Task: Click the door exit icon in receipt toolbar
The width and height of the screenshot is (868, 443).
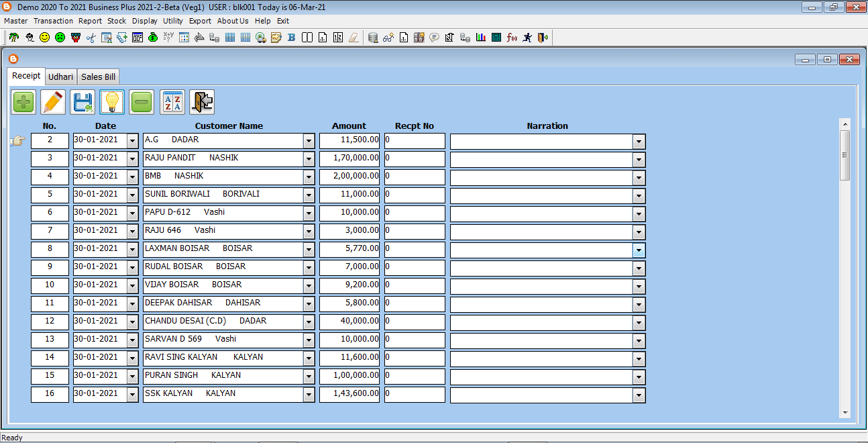Action: [x=202, y=102]
